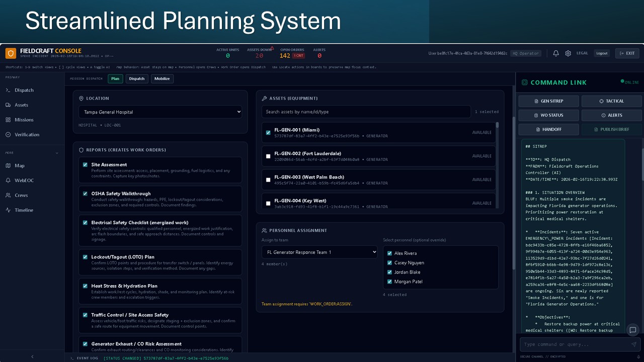This screenshot has width=644, height=362.
Task: Click the Crews people icon in sidebar
Action: [8, 195]
